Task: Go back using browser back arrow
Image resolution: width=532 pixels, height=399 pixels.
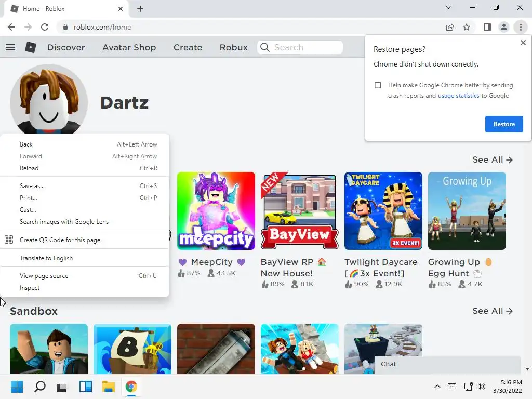Action: pos(11,27)
